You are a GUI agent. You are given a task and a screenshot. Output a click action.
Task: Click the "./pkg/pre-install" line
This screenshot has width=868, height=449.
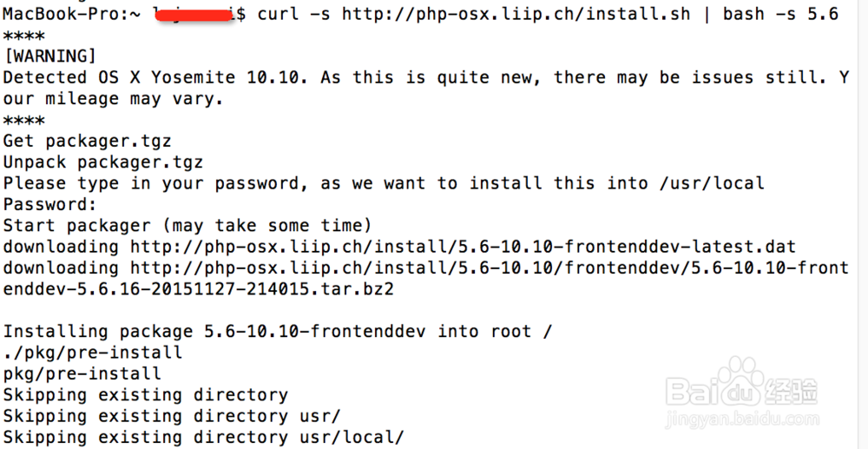[93, 353]
